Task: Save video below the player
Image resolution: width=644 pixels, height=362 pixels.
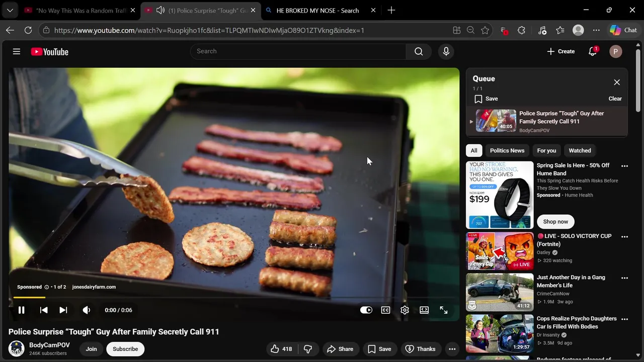Action: pos(379,349)
